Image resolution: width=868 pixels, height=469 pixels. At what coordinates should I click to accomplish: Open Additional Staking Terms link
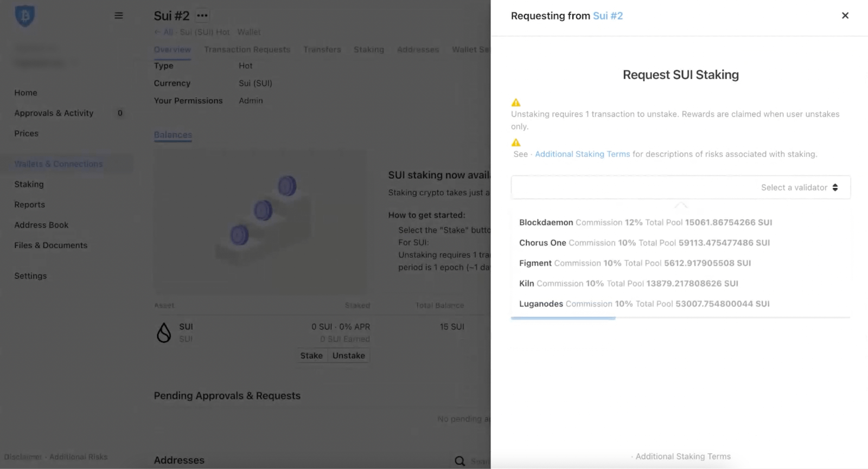(582, 154)
